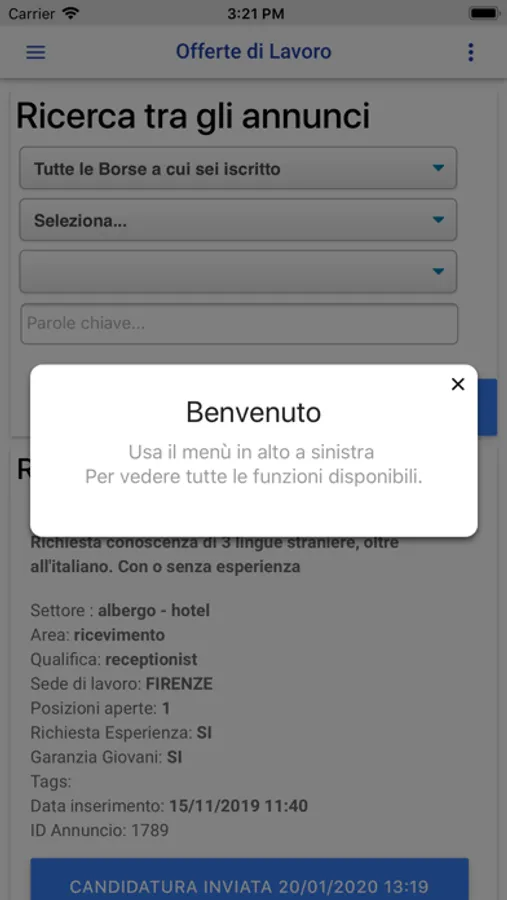Viewport: 507px width, 900px height.
Task: Tap the Wi-Fi status icon
Action: point(70,13)
